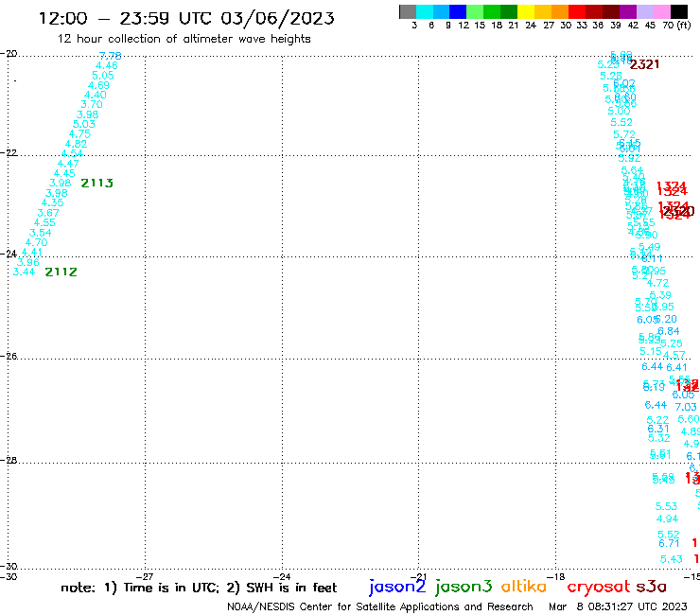Click the wave height value 6.31

pos(658,430)
